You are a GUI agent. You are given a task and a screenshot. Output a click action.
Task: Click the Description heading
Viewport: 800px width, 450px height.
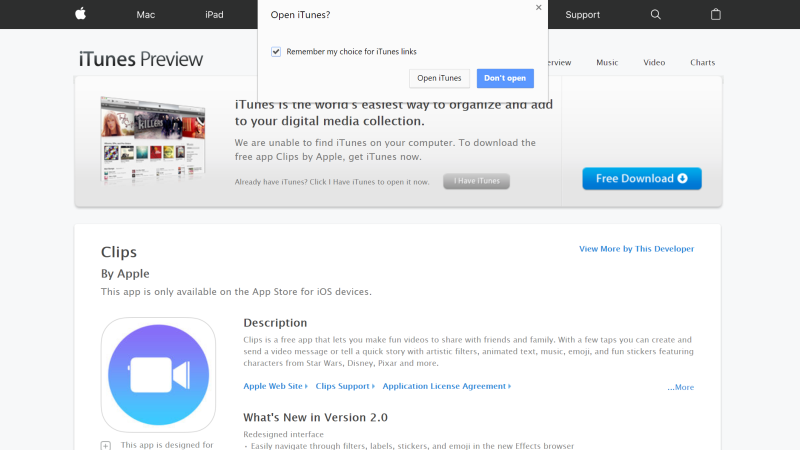coord(275,323)
